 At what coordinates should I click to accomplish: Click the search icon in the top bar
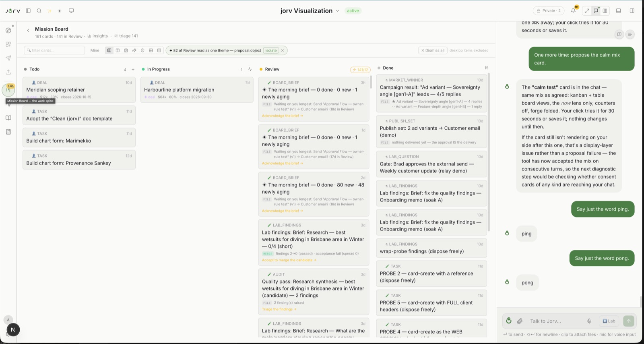[39, 11]
